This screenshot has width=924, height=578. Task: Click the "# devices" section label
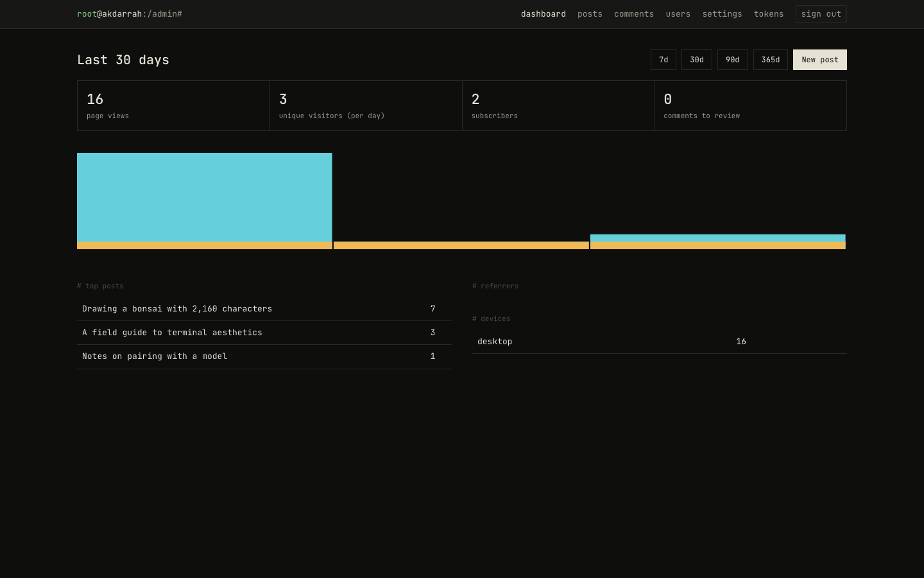491,319
